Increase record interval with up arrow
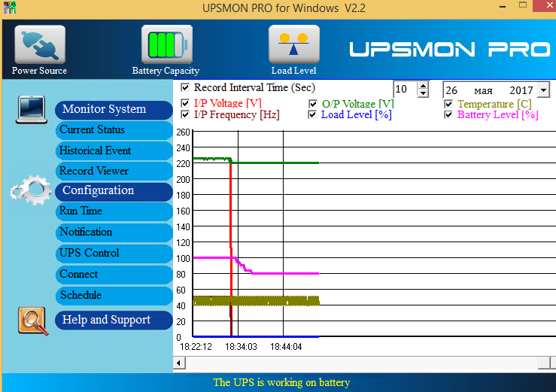This screenshot has width=556, height=392. click(x=423, y=86)
